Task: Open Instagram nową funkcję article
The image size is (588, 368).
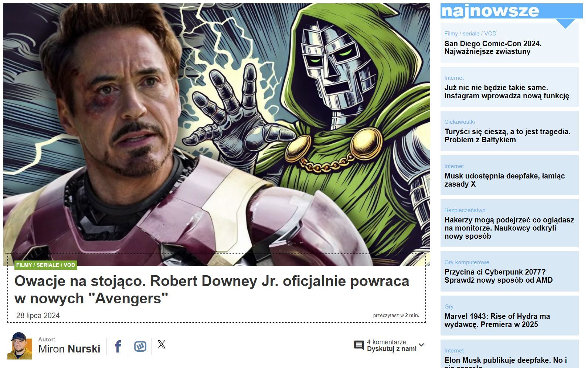Action: click(x=507, y=92)
